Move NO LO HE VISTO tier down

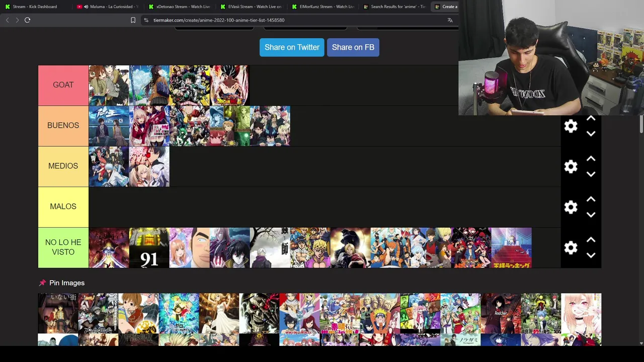coord(591,255)
